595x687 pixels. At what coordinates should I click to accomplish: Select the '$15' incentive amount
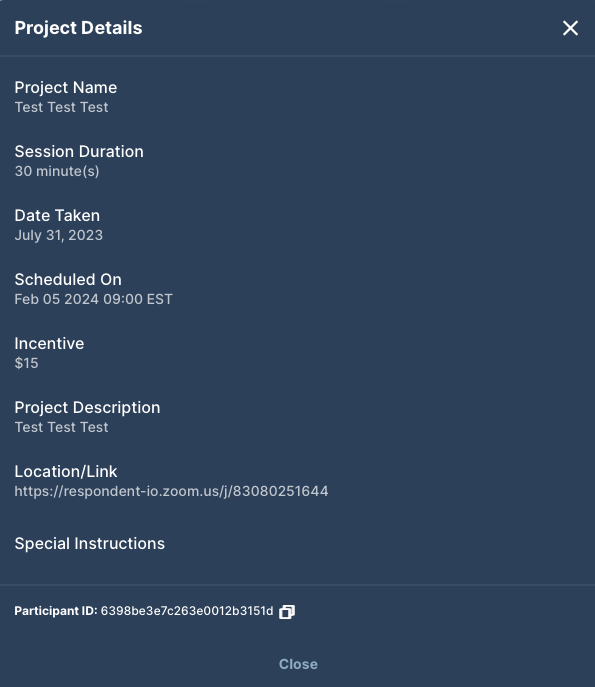pos(26,363)
